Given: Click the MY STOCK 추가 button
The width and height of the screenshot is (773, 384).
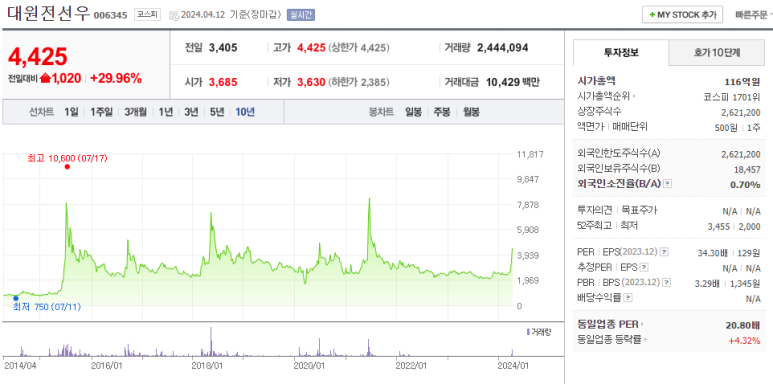Looking at the screenshot, I should pos(682,15).
